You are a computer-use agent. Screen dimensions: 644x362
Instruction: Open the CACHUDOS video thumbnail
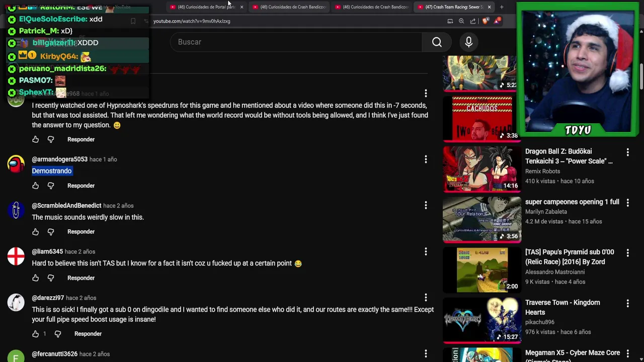(482, 119)
